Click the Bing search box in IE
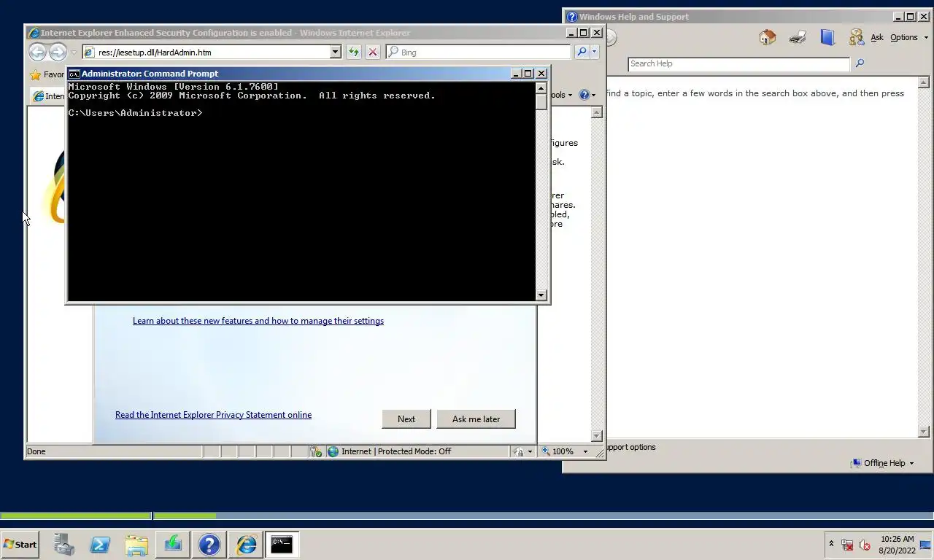 [478, 52]
